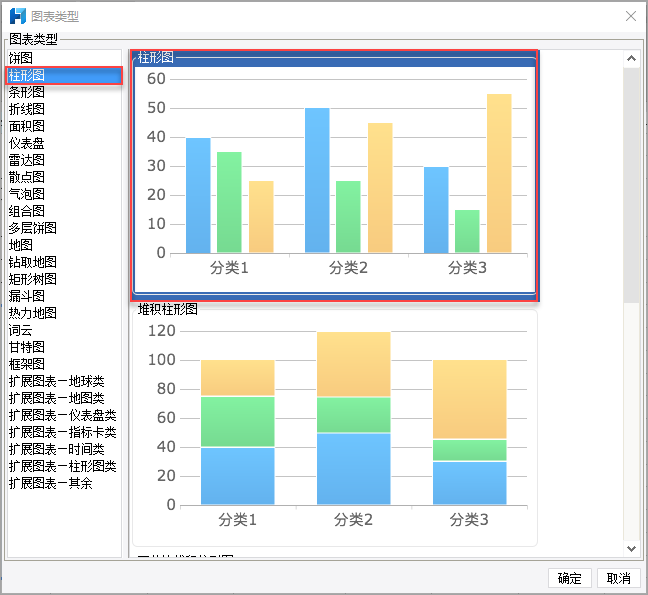
Task: Click the scroll down arrow
Action: 631,549
